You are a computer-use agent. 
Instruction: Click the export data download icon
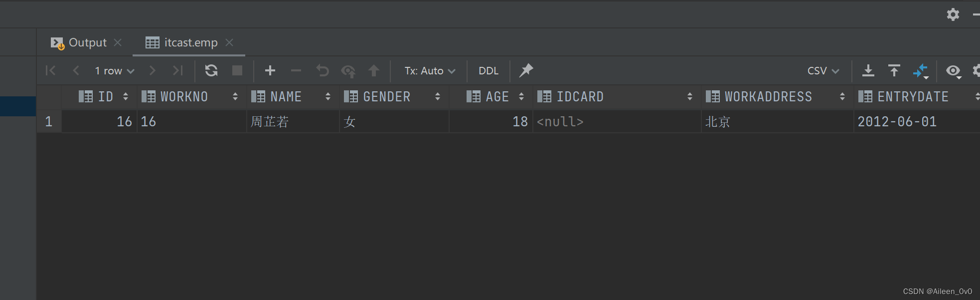tap(868, 70)
